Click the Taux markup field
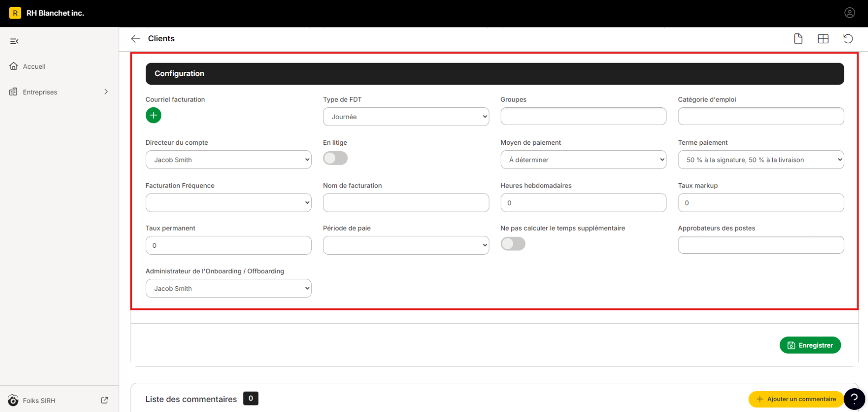 tap(761, 203)
